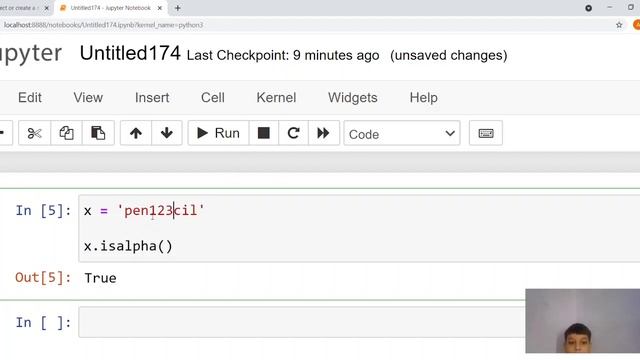
Task: Open the Edit menu
Action: coord(30,98)
